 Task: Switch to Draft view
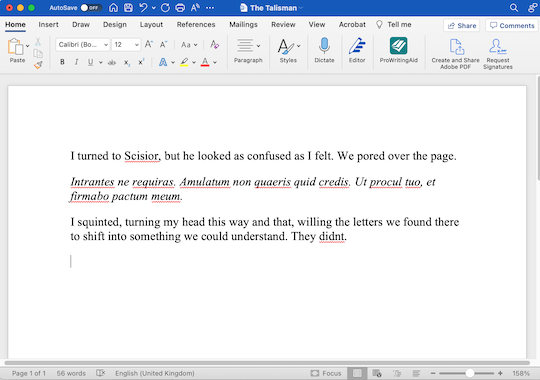(x=416, y=373)
